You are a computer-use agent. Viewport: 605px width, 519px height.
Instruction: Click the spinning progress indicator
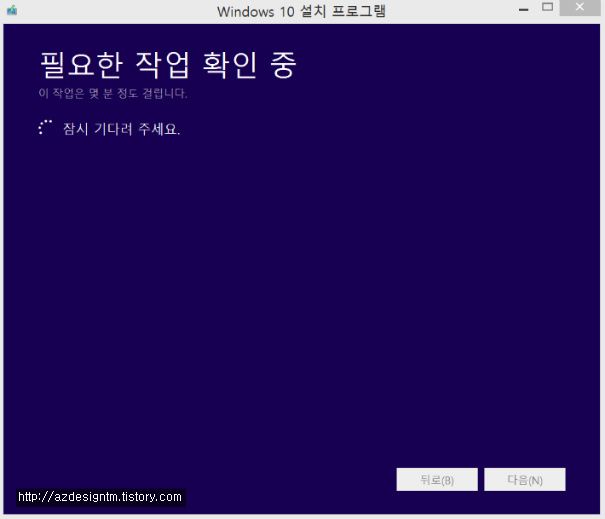(45, 128)
